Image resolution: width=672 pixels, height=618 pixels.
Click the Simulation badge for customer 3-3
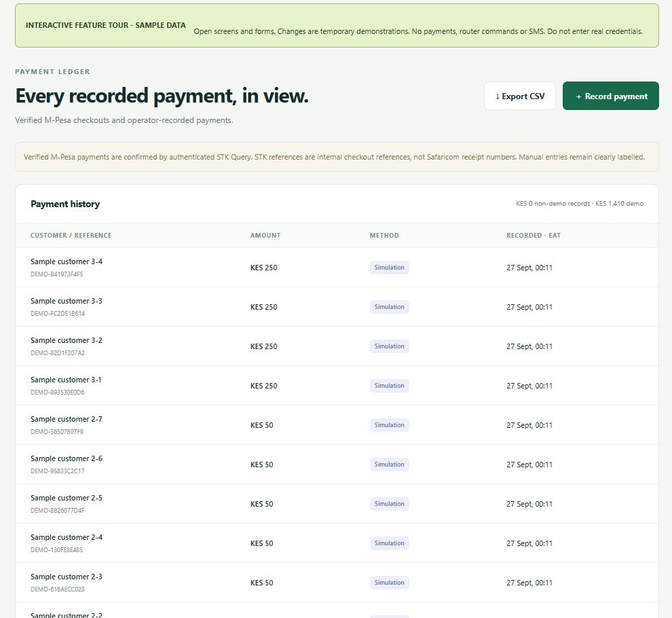(x=389, y=307)
